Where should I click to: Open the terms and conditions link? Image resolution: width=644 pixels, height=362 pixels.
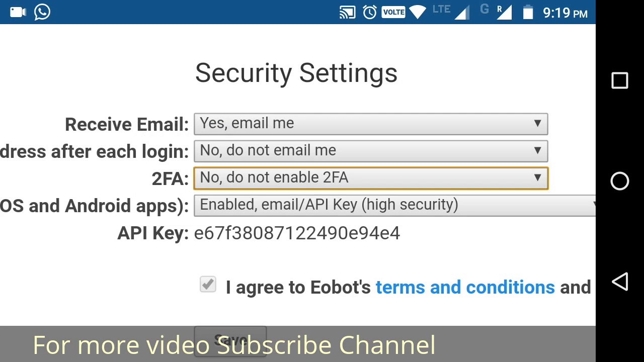click(465, 288)
